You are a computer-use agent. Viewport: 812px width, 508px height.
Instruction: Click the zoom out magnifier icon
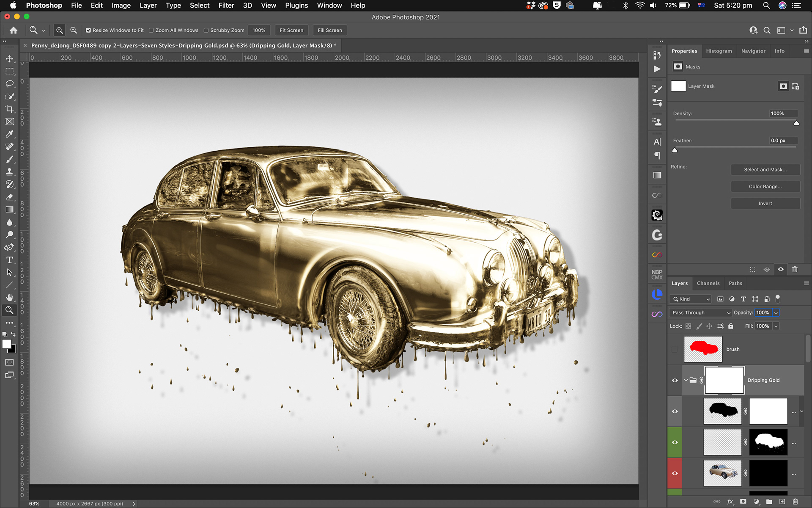(74, 30)
